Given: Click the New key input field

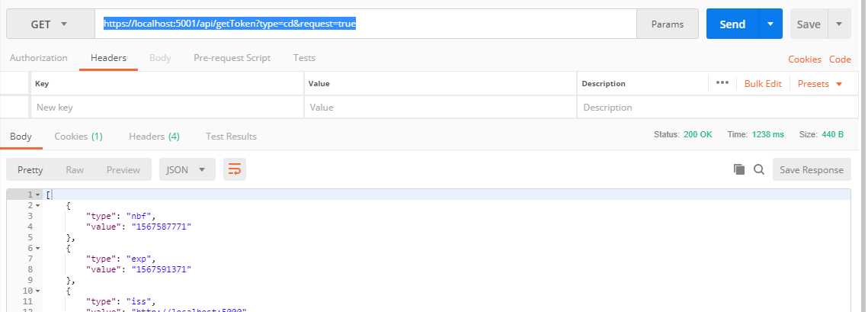Looking at the screenshot, I should (167, 108).
